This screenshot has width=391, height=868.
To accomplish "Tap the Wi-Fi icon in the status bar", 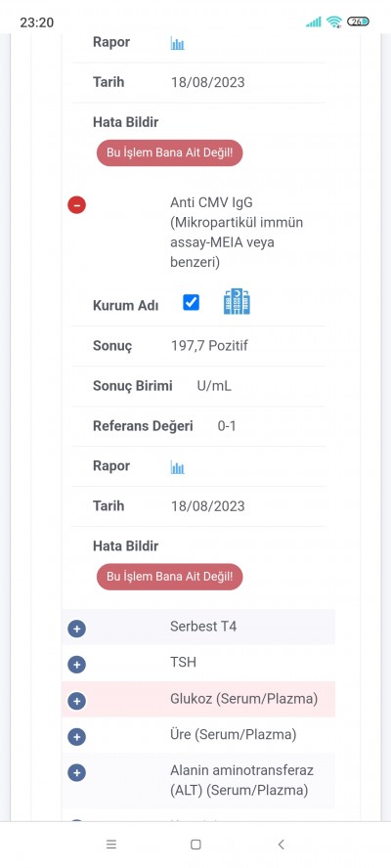I will click(x=334, y=22).
